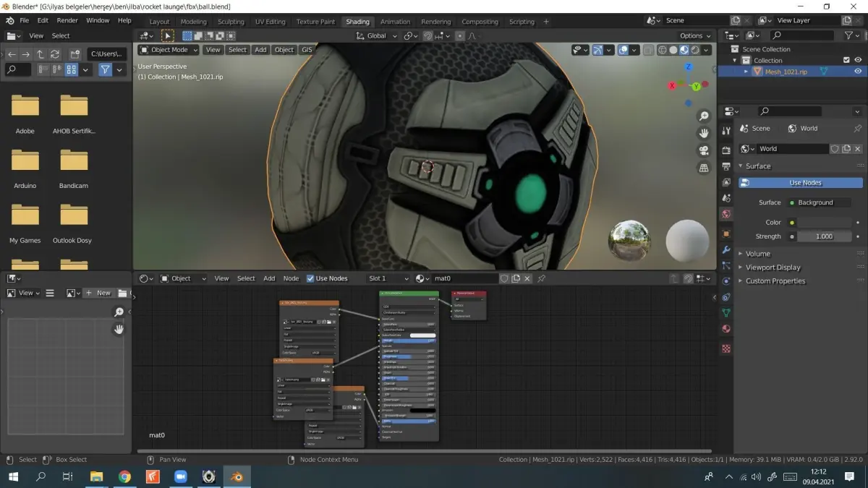
Task: Create new folder in file browser
Action: pos(74,54)
